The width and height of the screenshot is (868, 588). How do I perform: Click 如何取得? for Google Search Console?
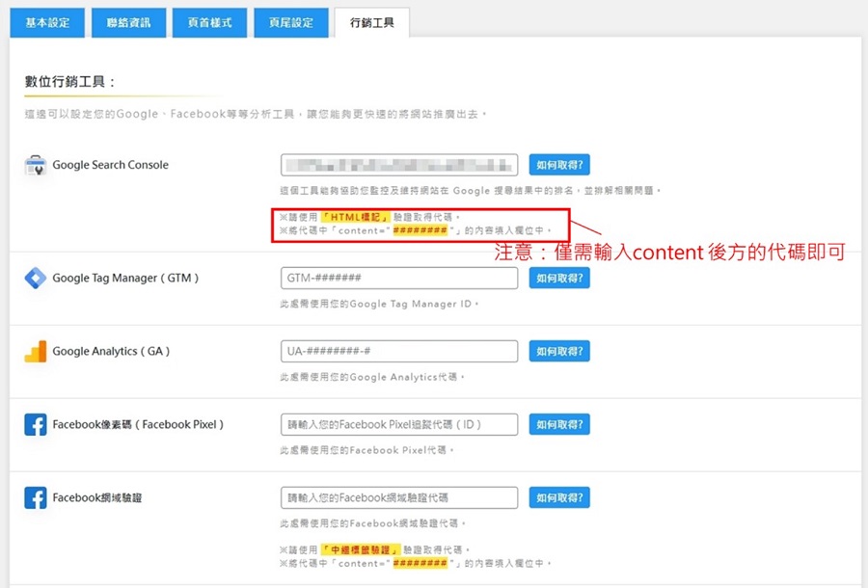559,165
